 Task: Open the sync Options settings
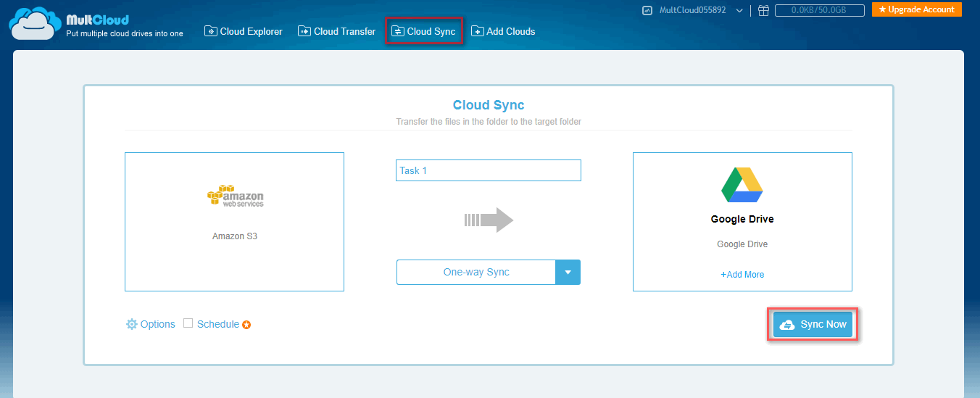(x=151, y=324)
